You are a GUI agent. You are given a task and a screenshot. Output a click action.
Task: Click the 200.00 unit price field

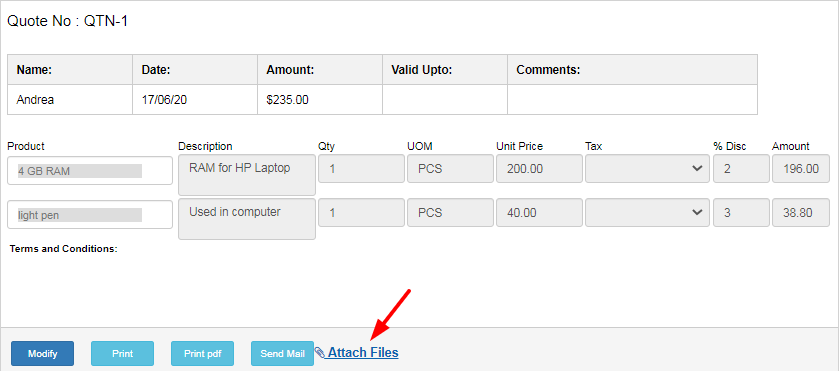539,169
